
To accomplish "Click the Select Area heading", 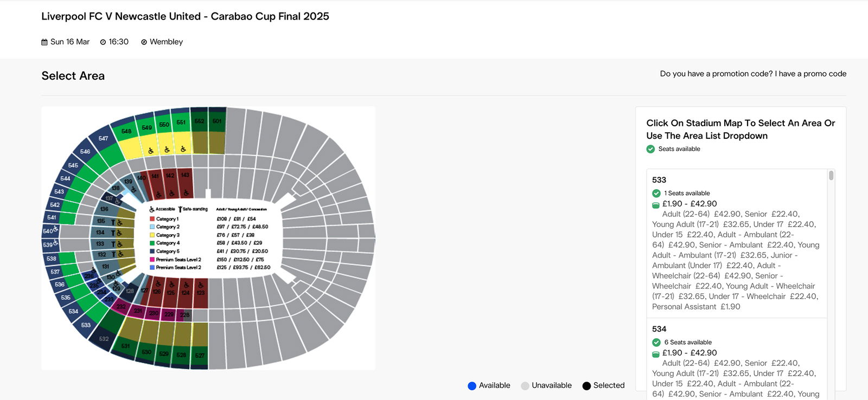I will click(73, 75).
